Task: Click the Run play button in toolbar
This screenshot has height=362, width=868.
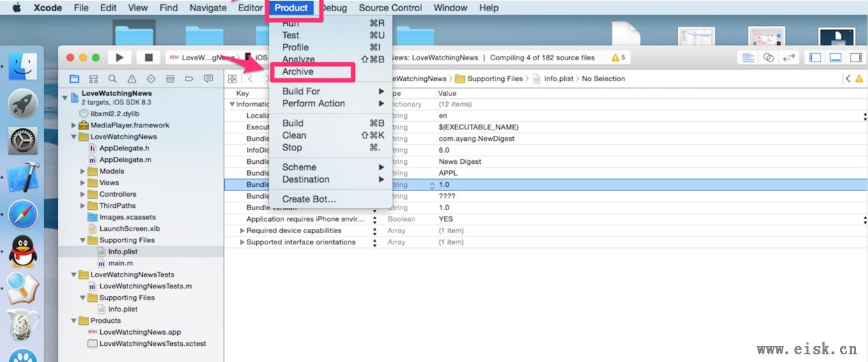Action: 120,57
